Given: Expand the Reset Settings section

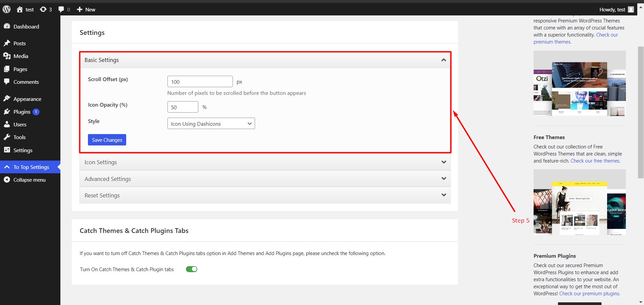Looking at the screenshot, I should point(265,195).
